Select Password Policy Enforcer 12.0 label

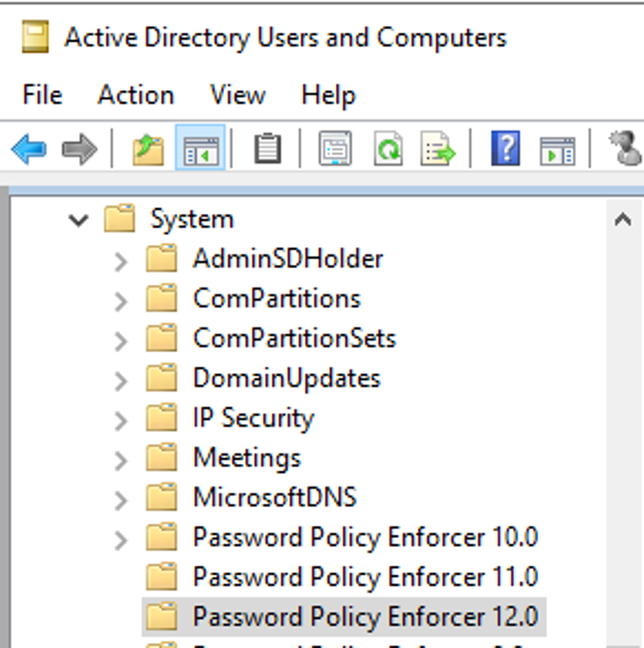coord(366,617)
